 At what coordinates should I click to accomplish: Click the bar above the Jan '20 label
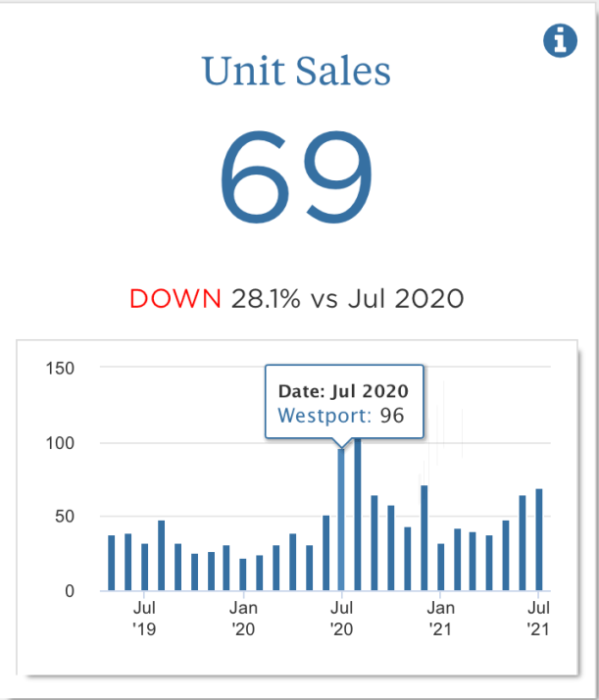point(243,575)
